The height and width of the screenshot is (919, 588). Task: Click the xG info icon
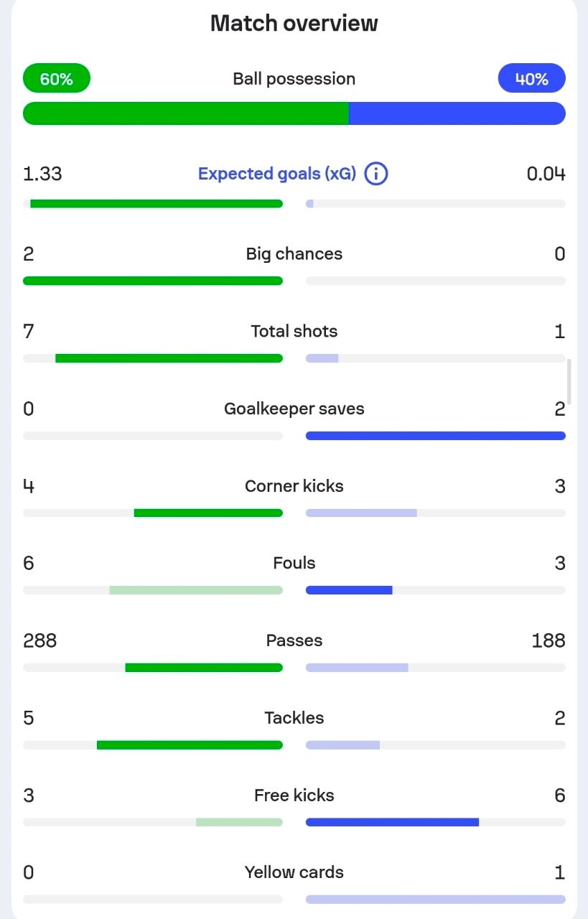point(376,174)
